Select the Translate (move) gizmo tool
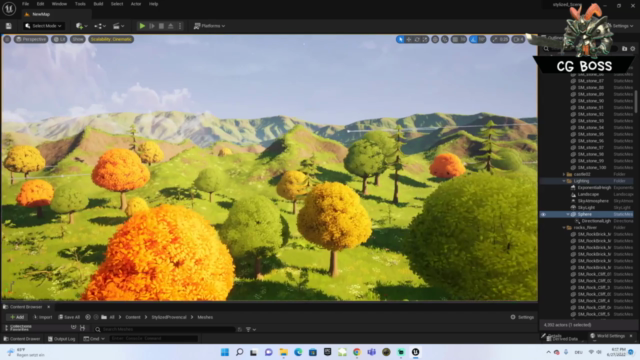This screenshot has width=640, height=360. pyautogui.click(x=409, y=39)
